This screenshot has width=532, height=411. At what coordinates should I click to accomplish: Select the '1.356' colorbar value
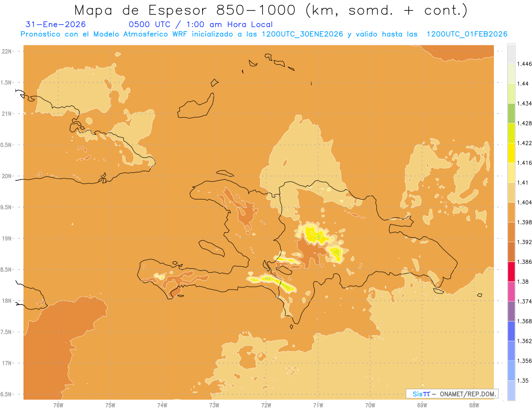(x=525, y=360)
